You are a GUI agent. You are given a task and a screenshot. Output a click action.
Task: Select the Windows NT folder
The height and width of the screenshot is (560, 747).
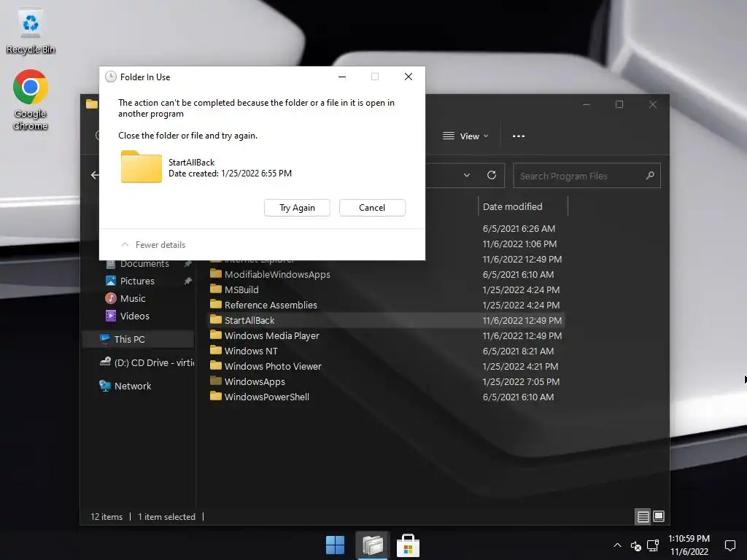[x=251, y=351]
